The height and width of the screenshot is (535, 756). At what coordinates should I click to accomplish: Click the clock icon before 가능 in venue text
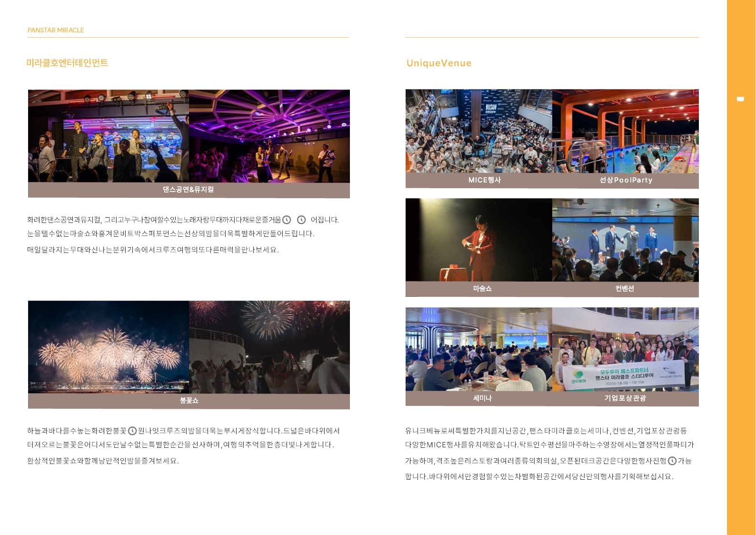pyautogui.click(x=672, y=461)
